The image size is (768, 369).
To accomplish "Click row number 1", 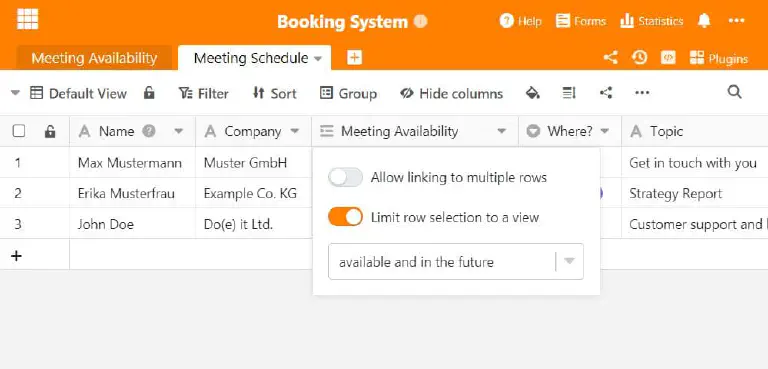I will click(x=18, y=162).
